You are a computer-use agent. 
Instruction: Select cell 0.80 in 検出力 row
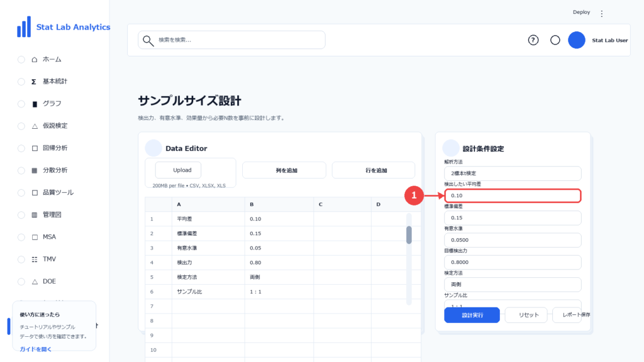coord(279,263)
